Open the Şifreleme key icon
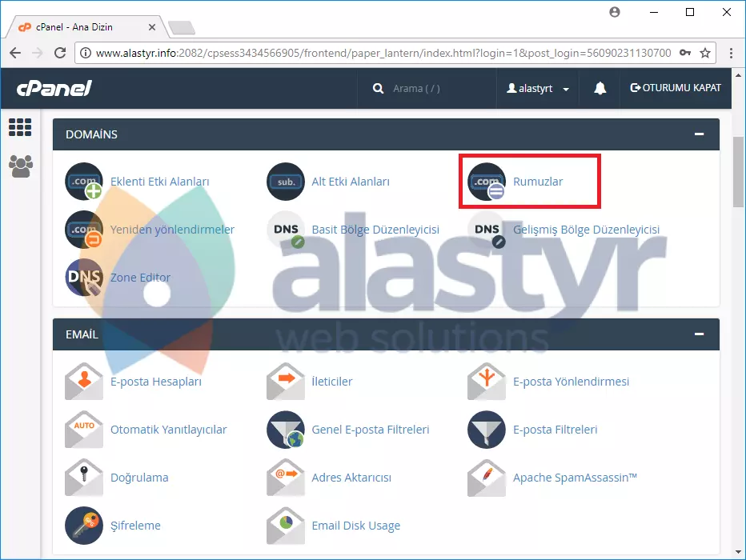 (84, 526)
